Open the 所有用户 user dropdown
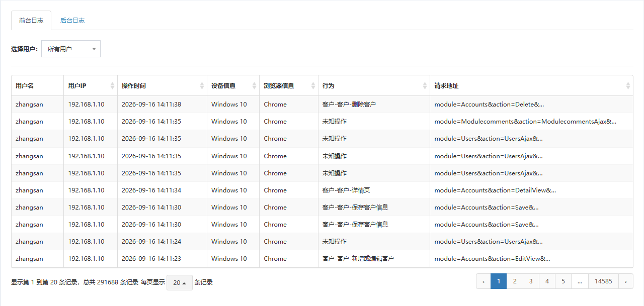Viewport: 644px width, 306px height. coord(71,49)
